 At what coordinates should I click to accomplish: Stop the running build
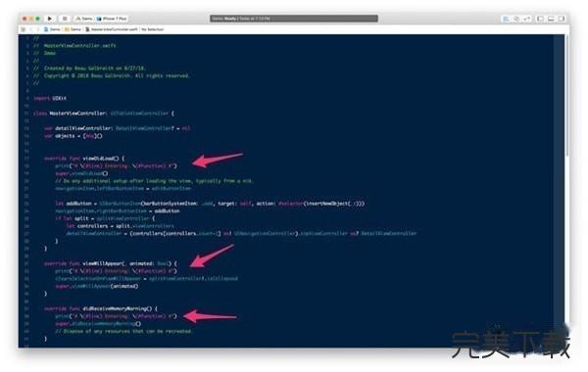(65, 19)
